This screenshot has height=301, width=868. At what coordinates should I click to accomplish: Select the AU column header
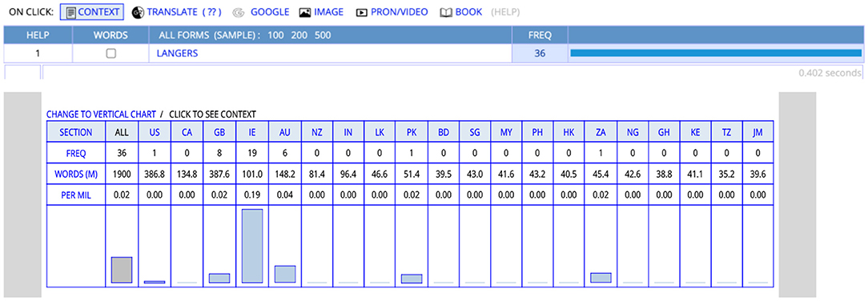[285, 133]
